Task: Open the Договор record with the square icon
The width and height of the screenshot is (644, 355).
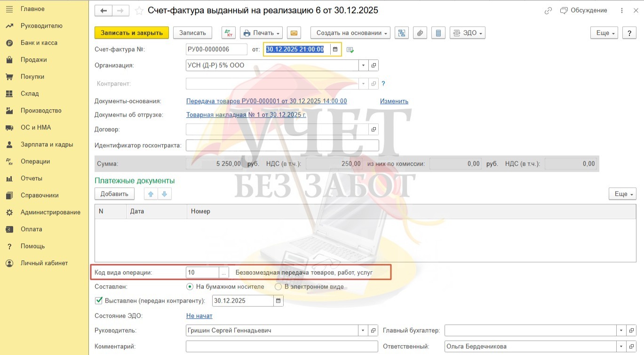Action: (x=374, y=129)
